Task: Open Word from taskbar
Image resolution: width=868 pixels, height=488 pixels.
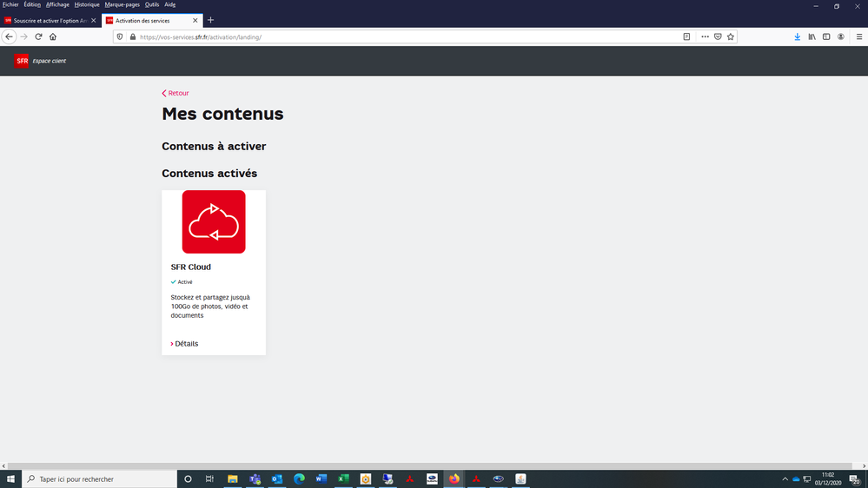Action: pyautogui.click(x=321, y=478)
